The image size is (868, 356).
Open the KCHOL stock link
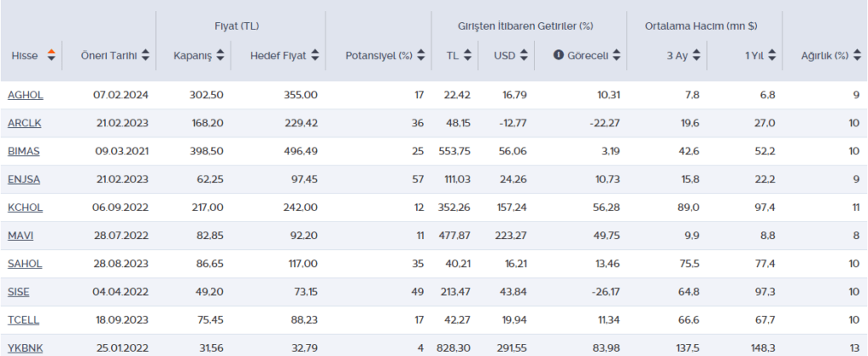click(25, 208)
